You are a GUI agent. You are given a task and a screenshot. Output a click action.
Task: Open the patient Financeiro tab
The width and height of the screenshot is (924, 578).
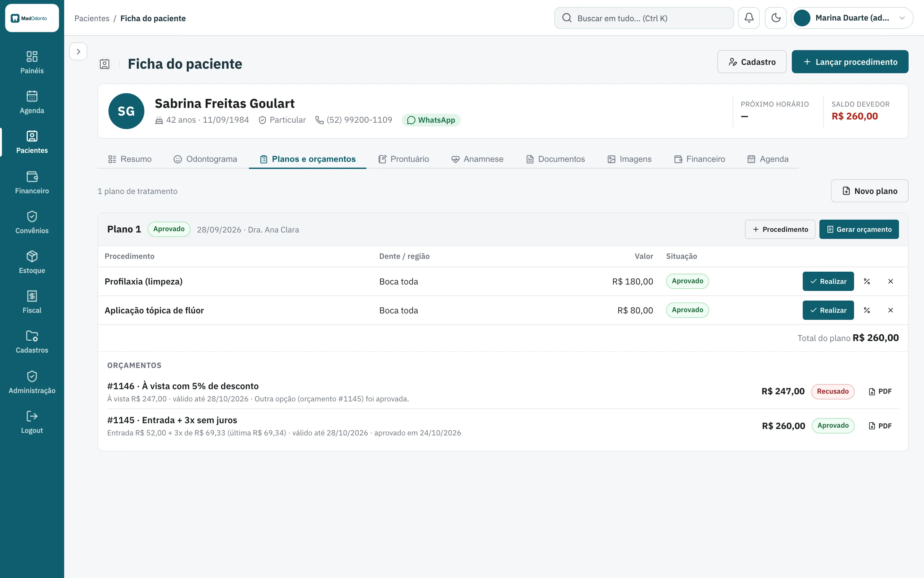click(699, 159)
